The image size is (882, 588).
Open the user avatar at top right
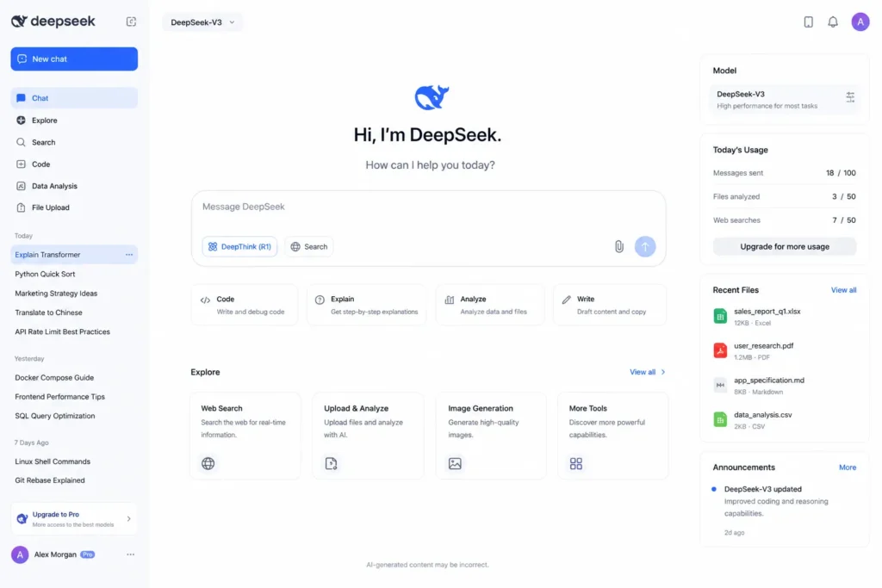(x=860, y=22)
